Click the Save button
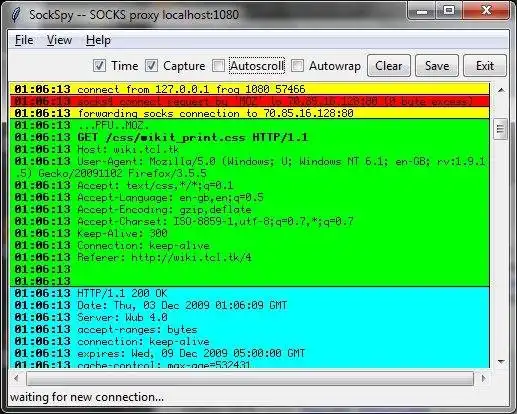 pos(437,66)
